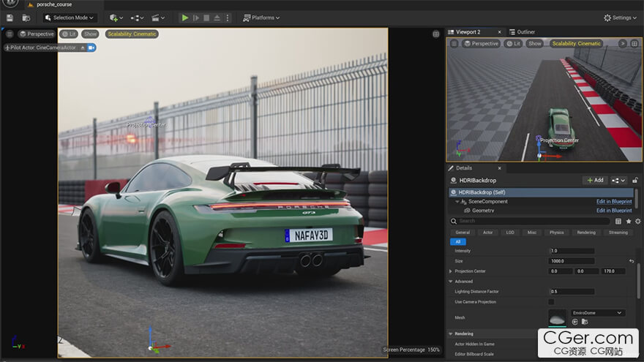The image size is (644, 362).
Task: Select the General filter tab
Action: point(463,233)
